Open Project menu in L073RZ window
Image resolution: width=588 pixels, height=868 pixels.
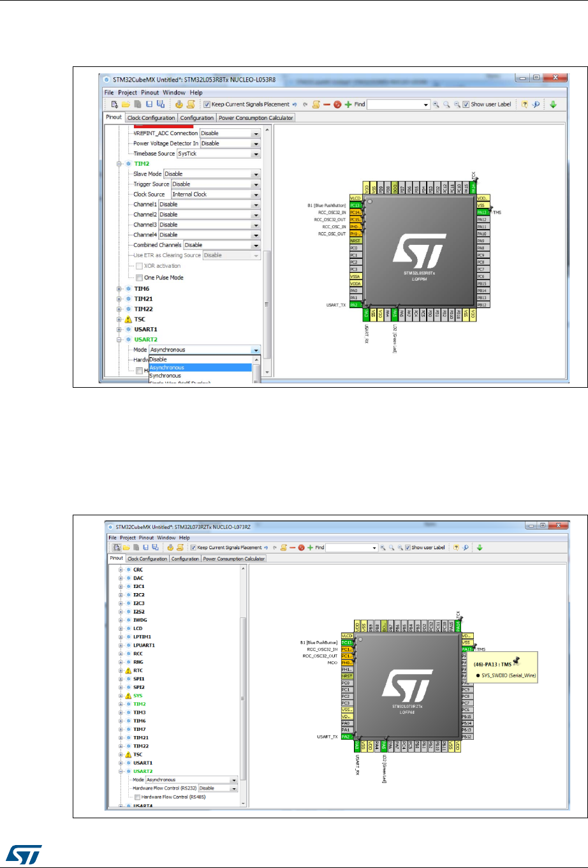point(128,538)
